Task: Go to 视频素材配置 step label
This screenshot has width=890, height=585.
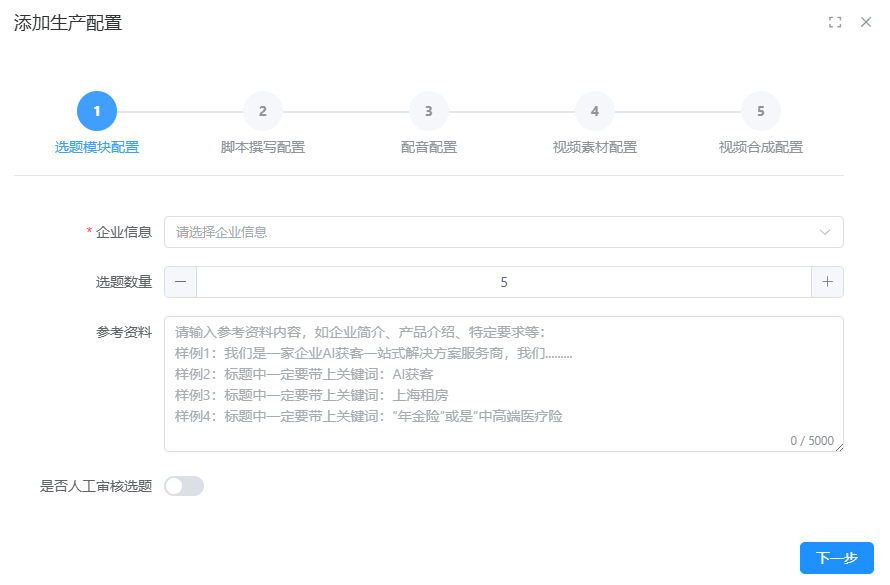Action: click(x=595, y=147)
